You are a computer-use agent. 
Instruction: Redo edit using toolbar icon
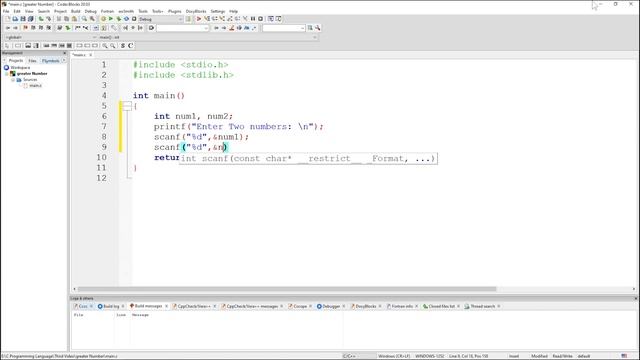(x=49, y=19)
